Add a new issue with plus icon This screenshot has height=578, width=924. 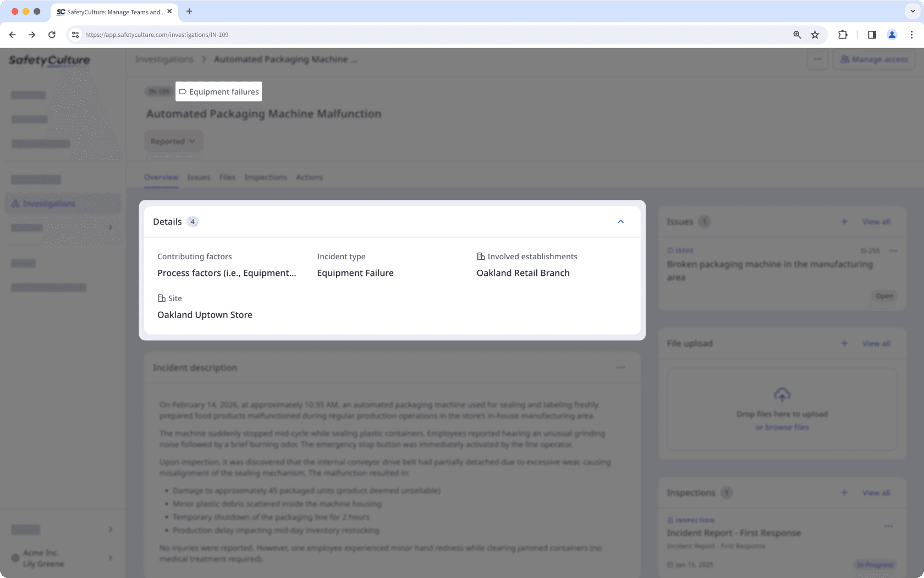pyautogui.click(x=844, y=222)
